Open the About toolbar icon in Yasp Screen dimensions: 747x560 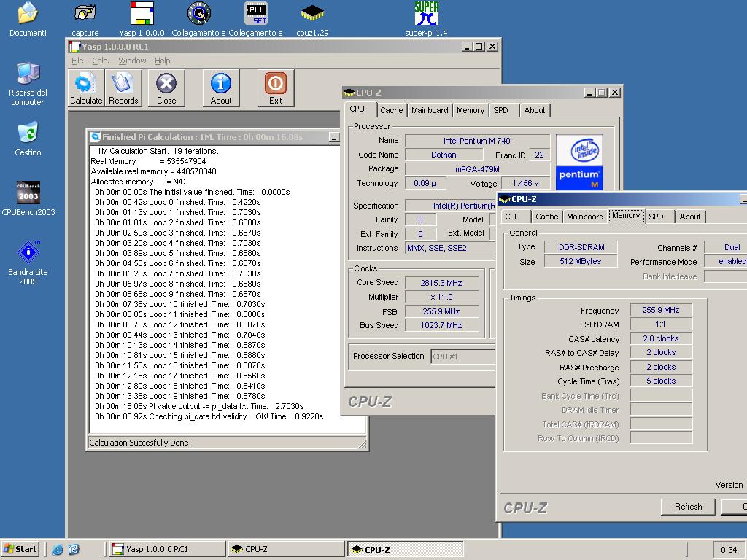coord(221,88)
